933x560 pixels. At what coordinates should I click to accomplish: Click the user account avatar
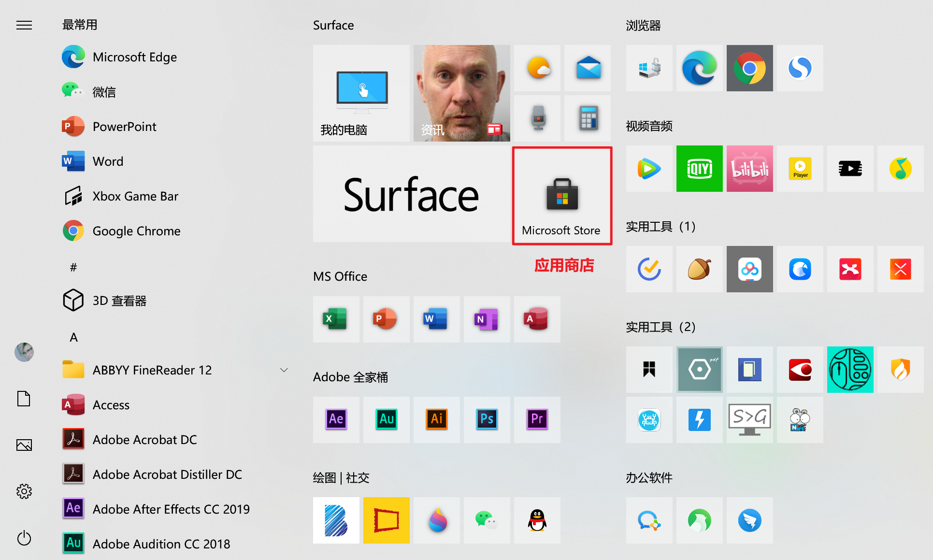click(x=24, y=352)
